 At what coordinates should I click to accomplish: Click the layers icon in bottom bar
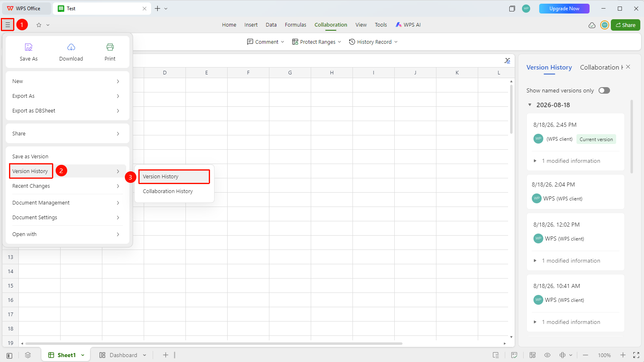pyautogui.click(x=28, y=355)
